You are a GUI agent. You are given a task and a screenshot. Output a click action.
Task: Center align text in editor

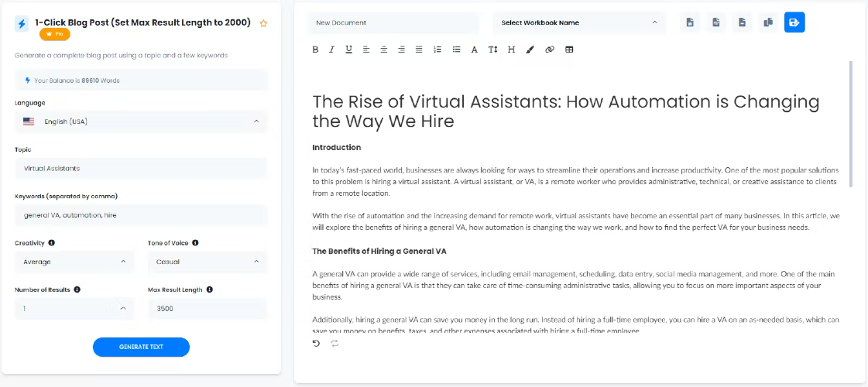[383, 50]
